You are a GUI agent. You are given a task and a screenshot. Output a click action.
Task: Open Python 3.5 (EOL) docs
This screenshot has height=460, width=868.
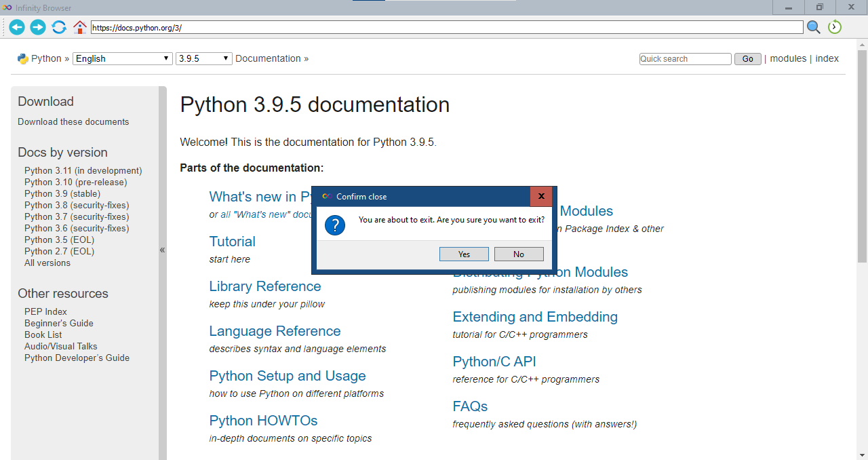coord(60,240)
